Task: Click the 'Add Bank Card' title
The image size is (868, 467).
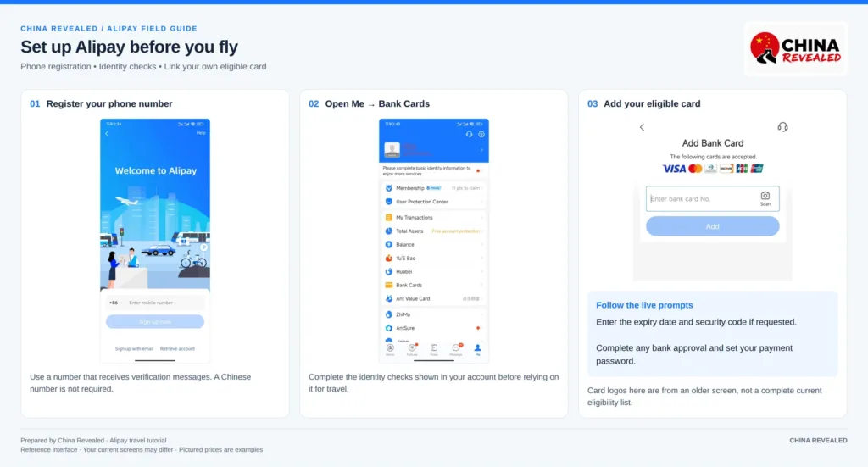Action: [712, 142]
